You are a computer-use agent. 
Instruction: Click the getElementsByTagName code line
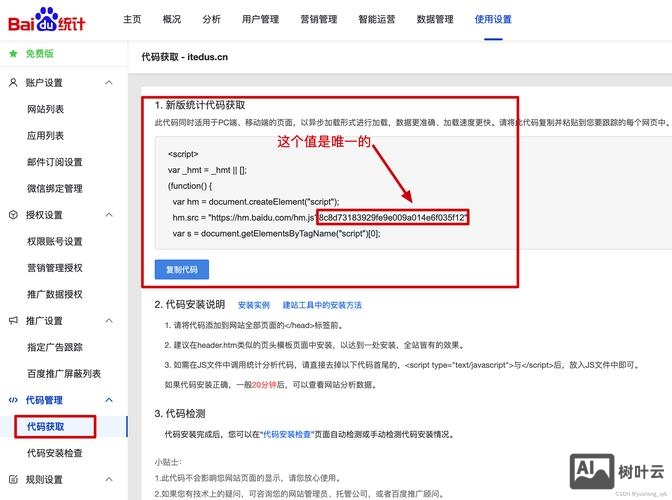tap(276, 234)
